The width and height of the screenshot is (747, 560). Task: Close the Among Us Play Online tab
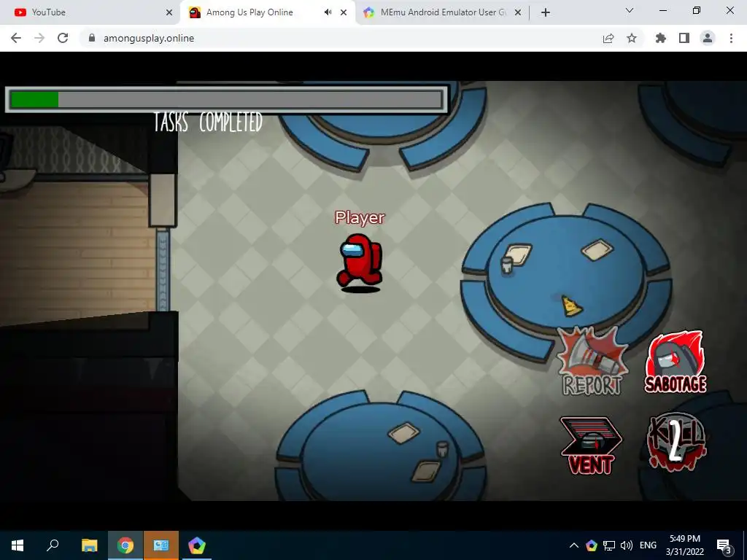(344, 12)
